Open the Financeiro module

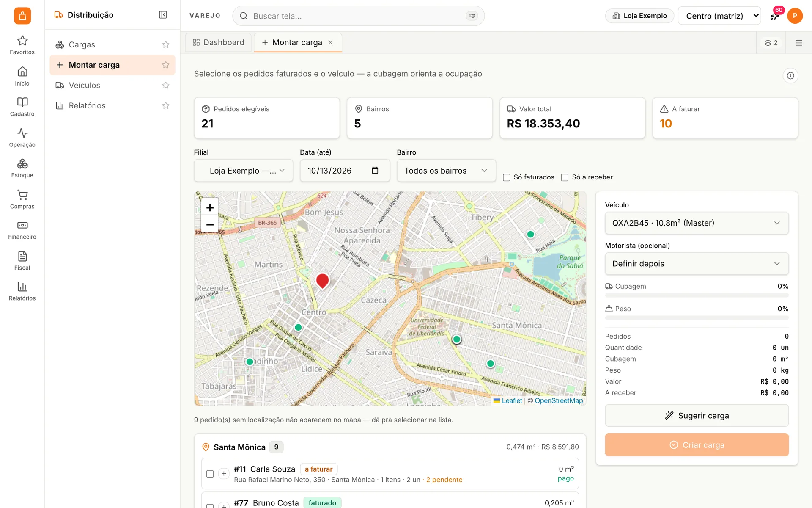click(x=22, y=230)
